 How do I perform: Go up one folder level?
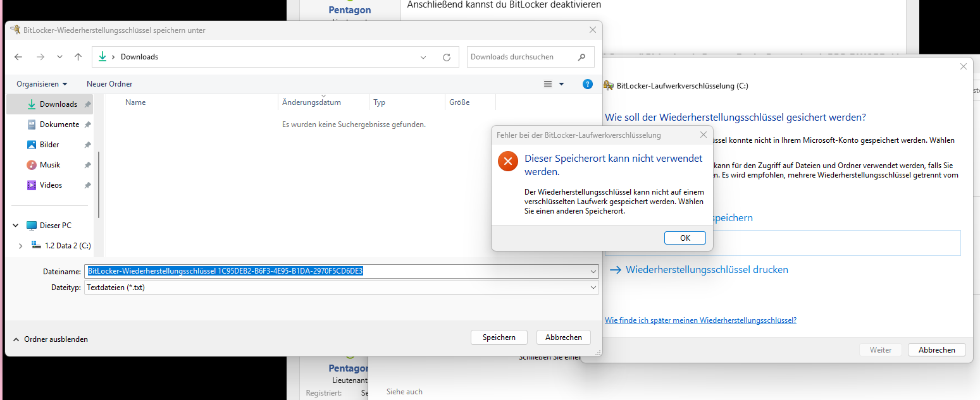coord(78,57)
